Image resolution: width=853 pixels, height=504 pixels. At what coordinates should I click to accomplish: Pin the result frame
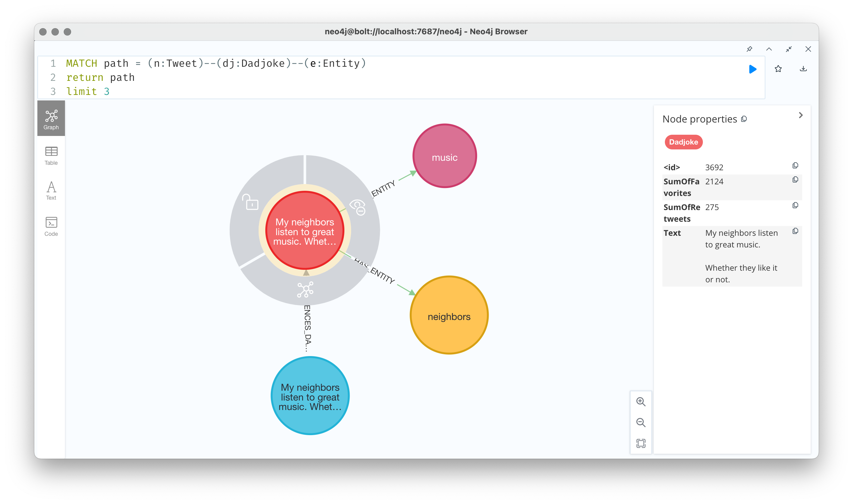coord(749,49)
